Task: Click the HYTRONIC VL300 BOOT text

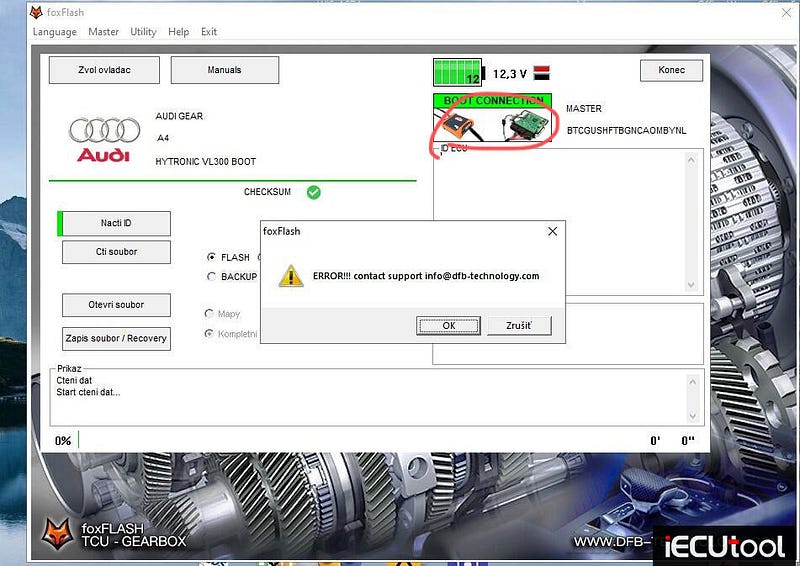Action: [206, 162]
